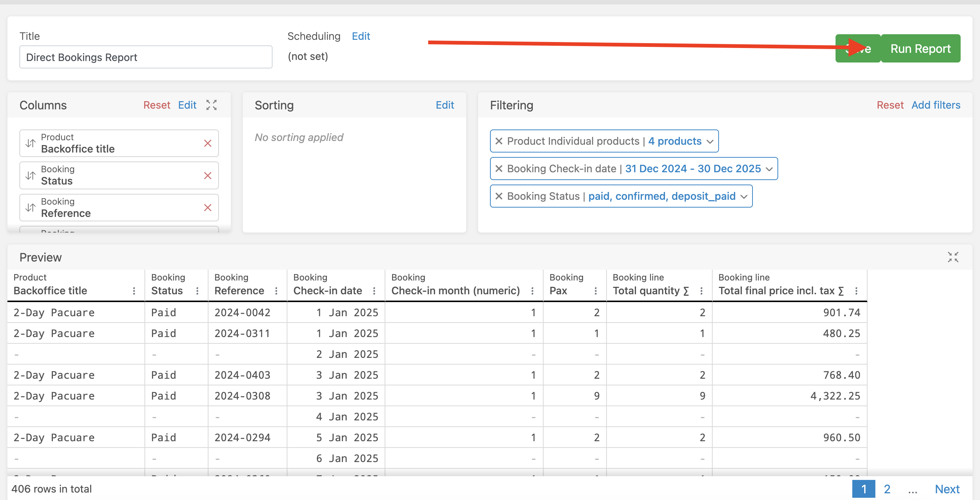Go to Next page of preview

tap(947, 488)
